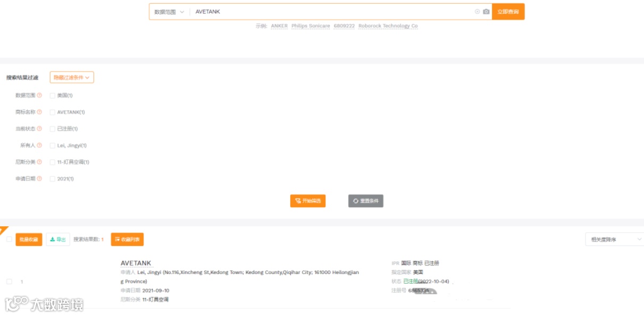Click help icon next to 尼斯分类 filter
Screen dimensions: 644x316
[x=39, y=162]
